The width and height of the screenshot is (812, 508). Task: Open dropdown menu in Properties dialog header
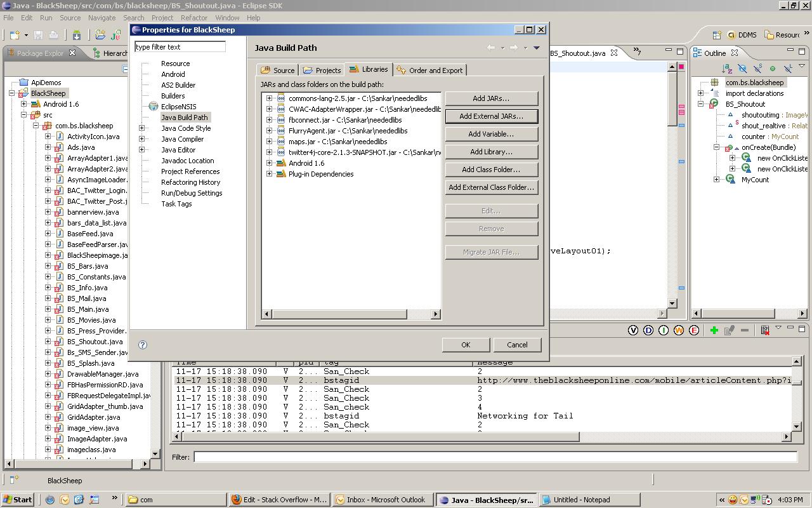pyautogui.click(x=536, y=48)
